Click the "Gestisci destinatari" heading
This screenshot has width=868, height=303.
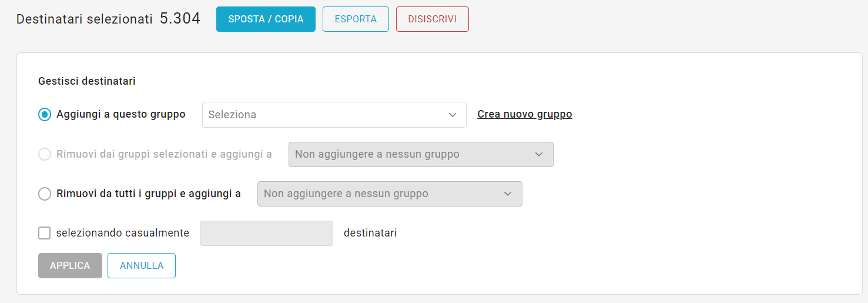point(87,81)
